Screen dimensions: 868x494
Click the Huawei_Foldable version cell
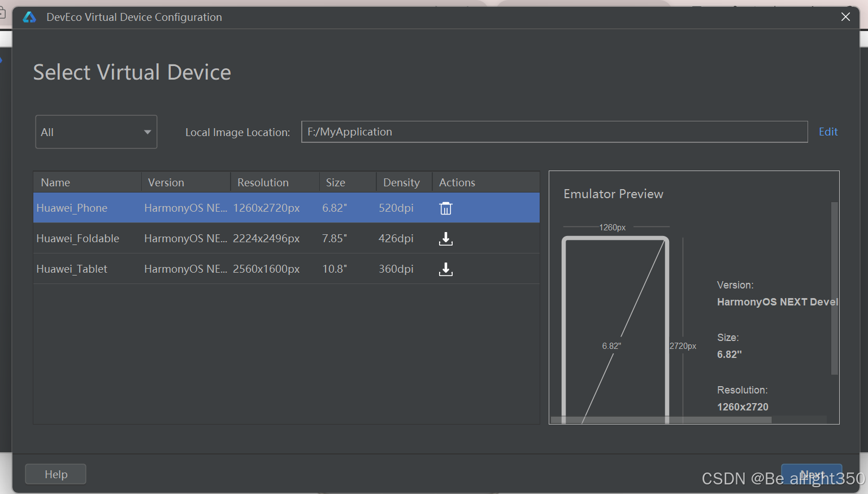[186, 238]
